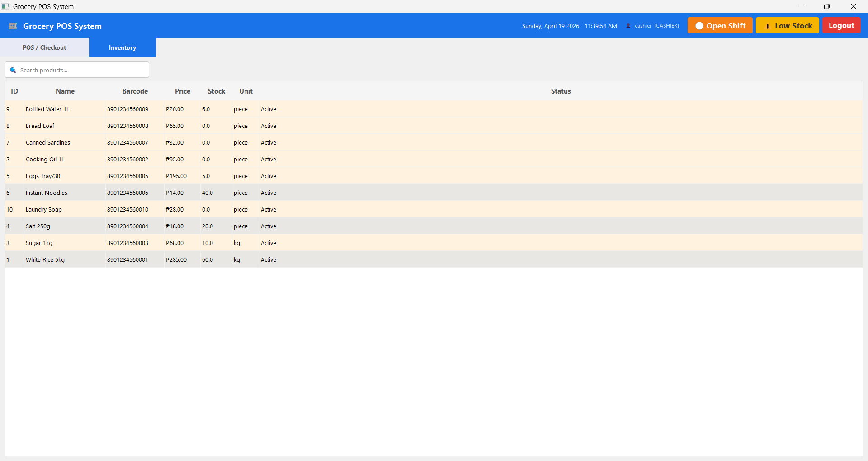The height and width of the screenshot is (461, 868).
Task: Click the 5.0 stock value for Eggs Tray
Action: (x=206, y=176)
